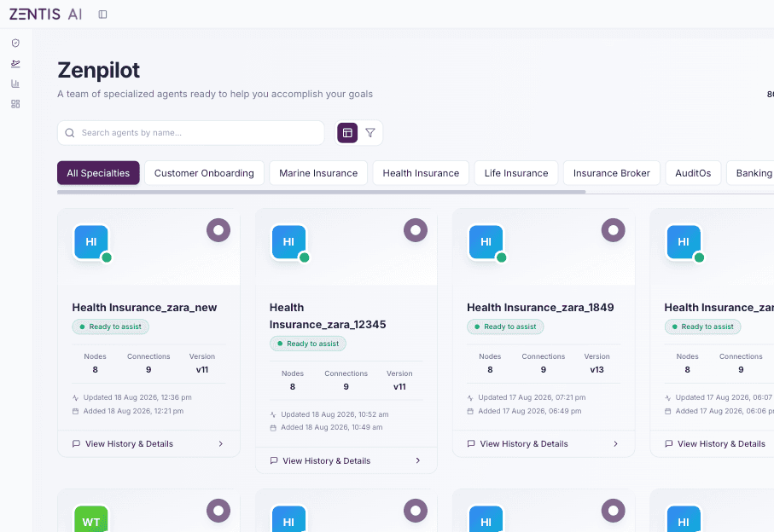Click Ready to assist badge on Health Insurance_zara_new
Viewport: 774px width, 532px height.
pos(111,327)
